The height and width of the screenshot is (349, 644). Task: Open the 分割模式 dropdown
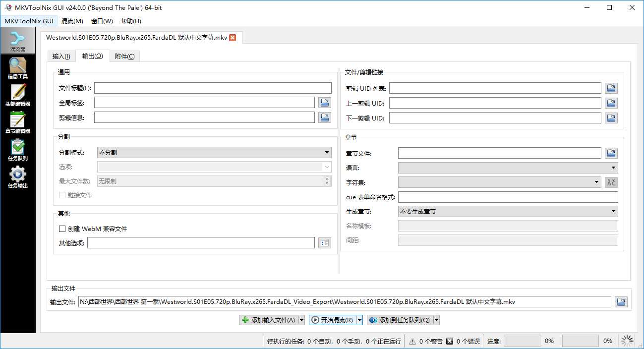[214, 153]
